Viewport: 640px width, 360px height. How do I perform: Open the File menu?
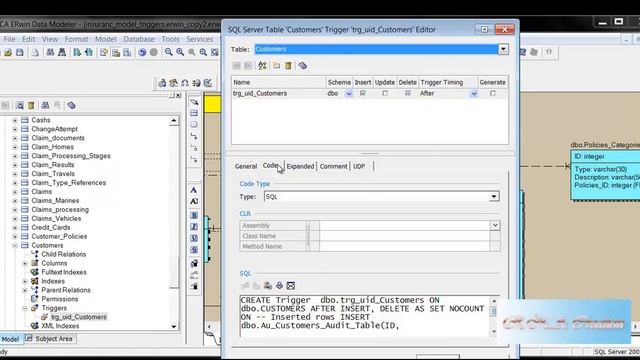click(x=9, y=39)
